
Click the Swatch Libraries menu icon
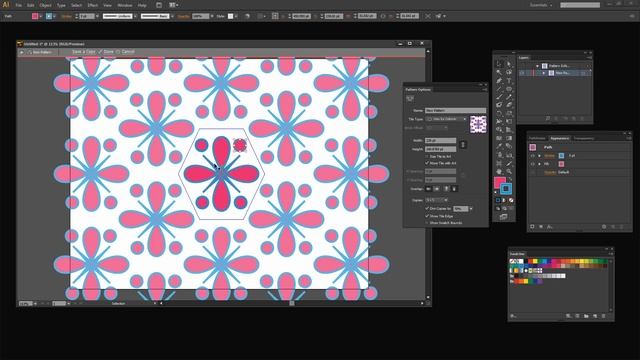click(x=513, y=316)
